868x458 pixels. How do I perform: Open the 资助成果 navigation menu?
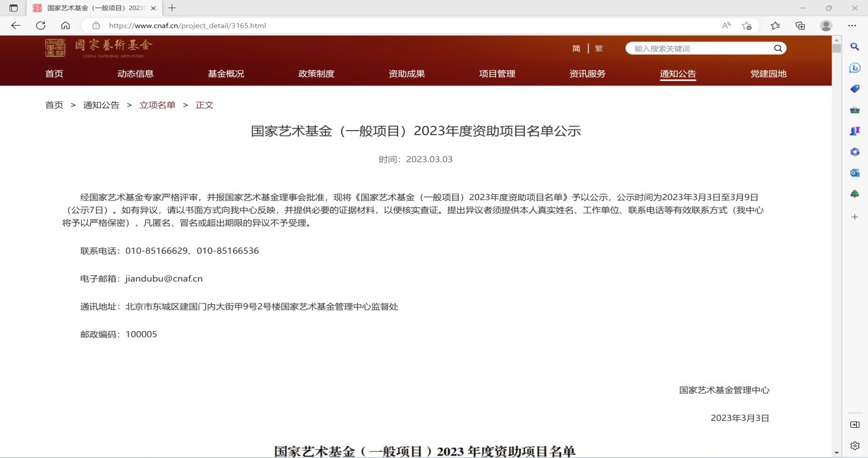(406, 74)
